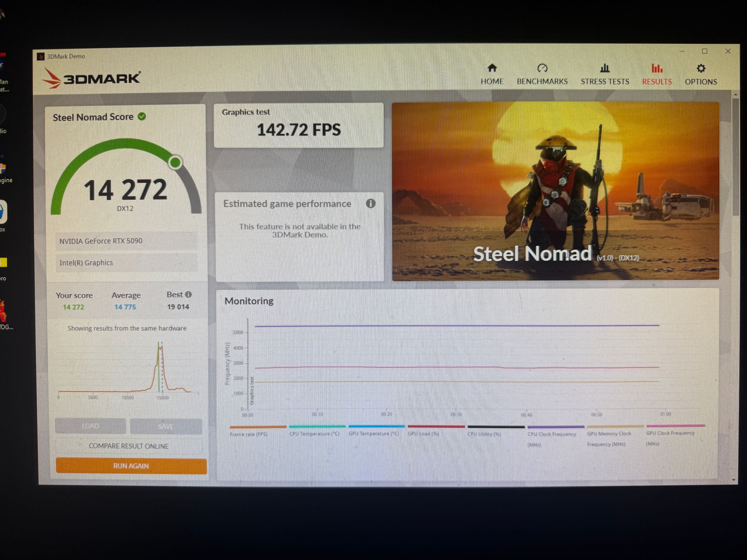
Task: Click the vertical scrollbar thumb
Action: click(x=736, y=157)
